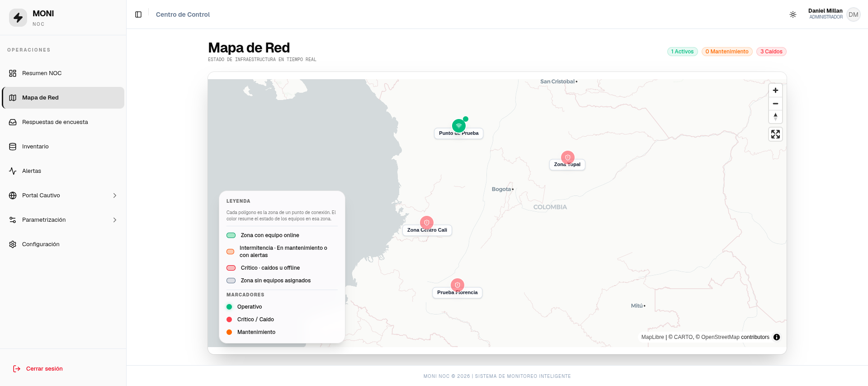Click the green Punto de Prueba marker
The width and height of the screenshot is (868, 386).
click(x=459, y=126)
